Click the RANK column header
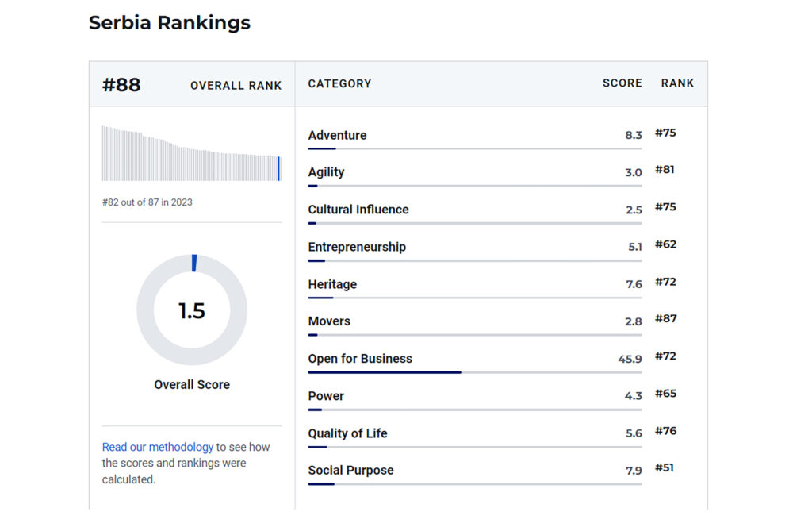Image resolution: width=812 pixels, height=527 pixels. pyautogui.click(x=677, y=83)
